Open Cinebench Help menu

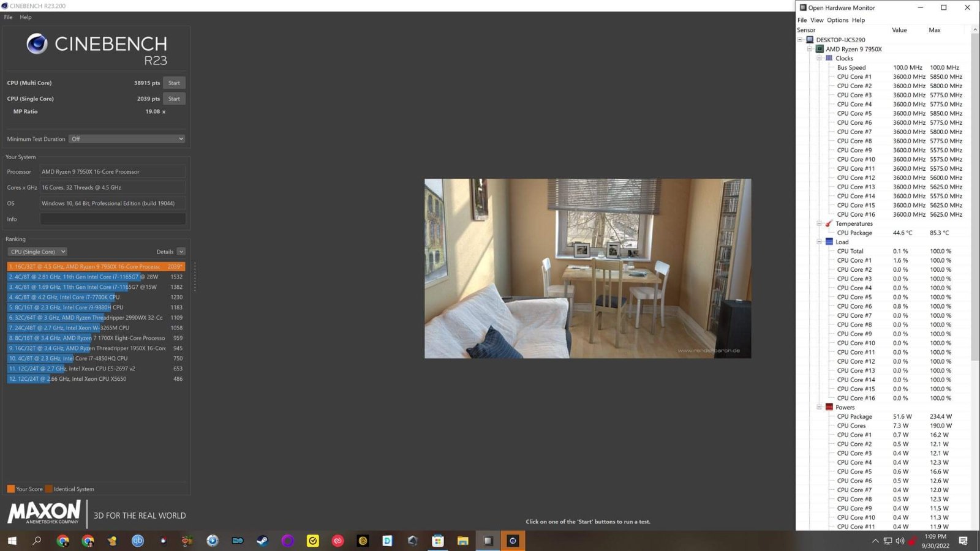pos(26,17)
